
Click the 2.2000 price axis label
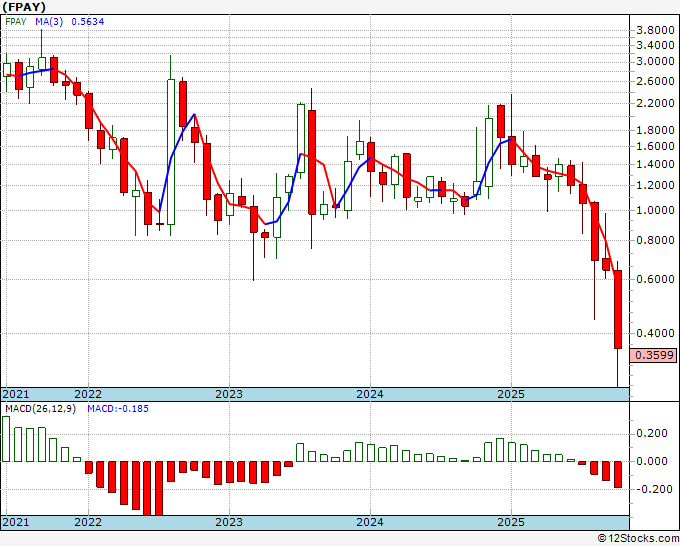pos(655,103)
